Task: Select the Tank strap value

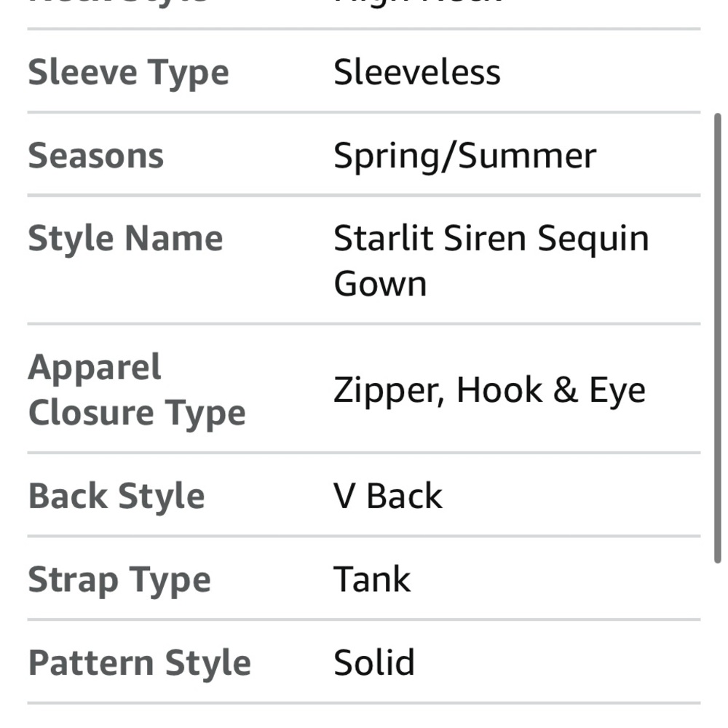Action: click(372, 580)
